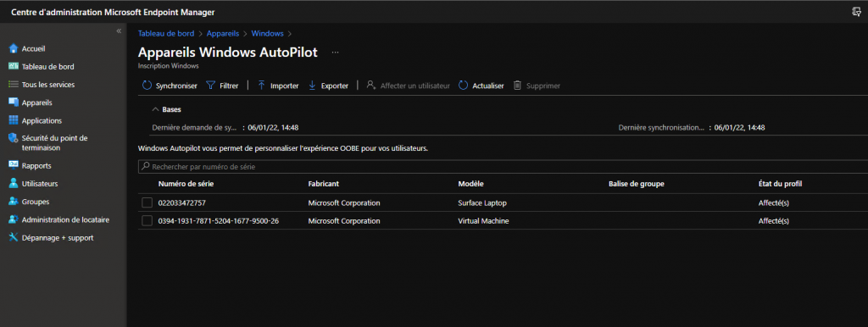The height and width of the screenshot is (327, 868).
Task: Open Groupes in the left menu
Action: (x=36, y=202)
